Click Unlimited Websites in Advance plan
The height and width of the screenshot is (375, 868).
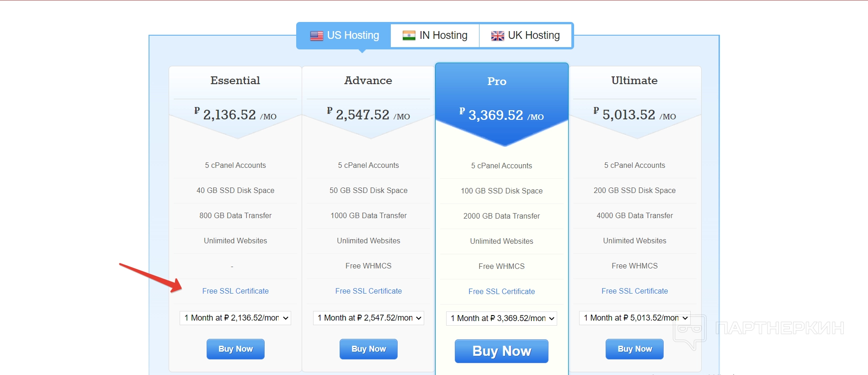tap(368, 241)
